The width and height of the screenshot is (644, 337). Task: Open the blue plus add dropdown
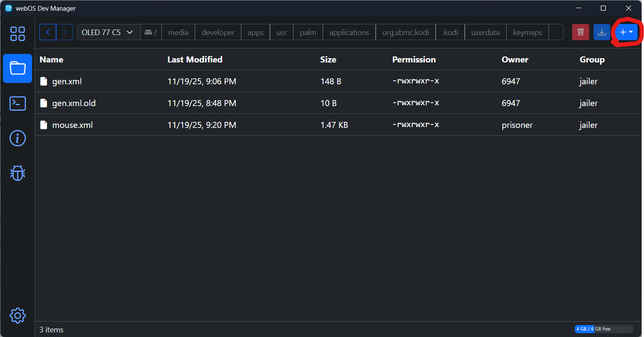[x=626, y=32]
